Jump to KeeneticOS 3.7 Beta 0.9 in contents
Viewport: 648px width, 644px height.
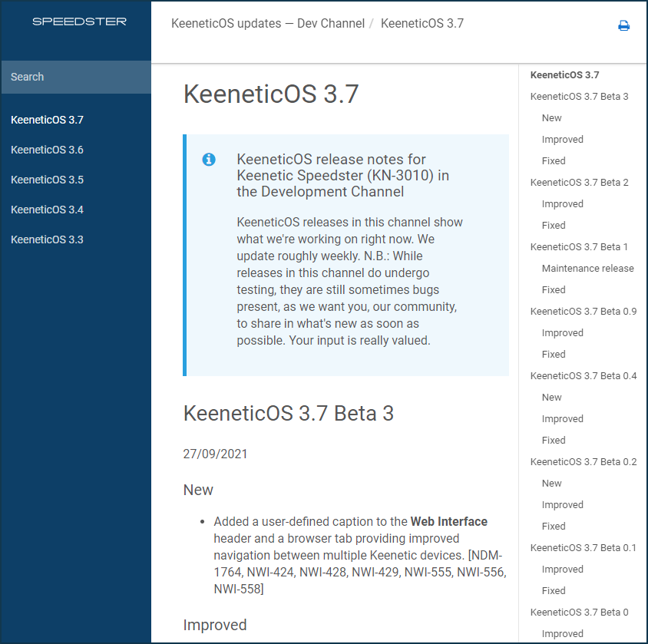point(583,311)
